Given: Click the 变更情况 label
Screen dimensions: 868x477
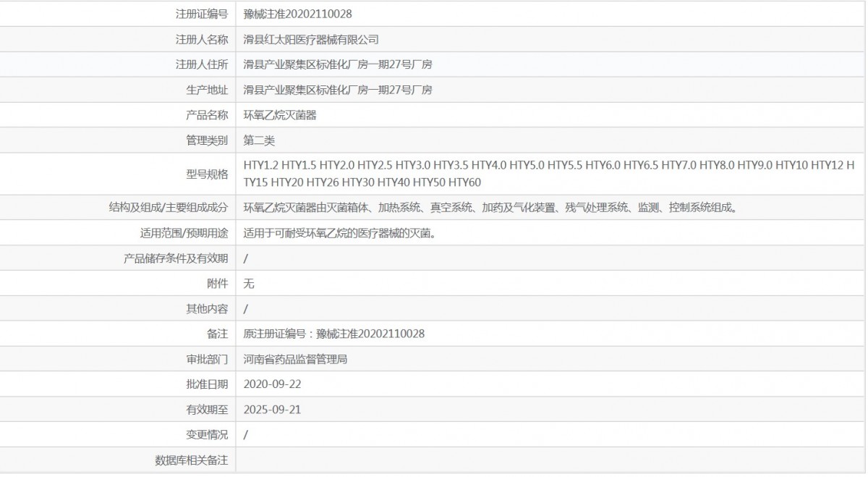Looking at the screenshot, I should pos(207,435).
